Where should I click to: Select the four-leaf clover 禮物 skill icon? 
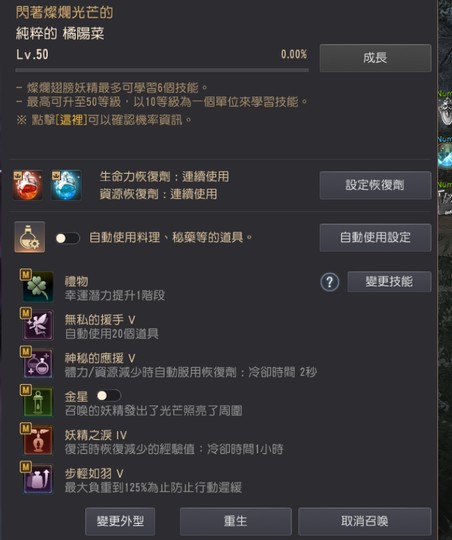click(38, 287)
